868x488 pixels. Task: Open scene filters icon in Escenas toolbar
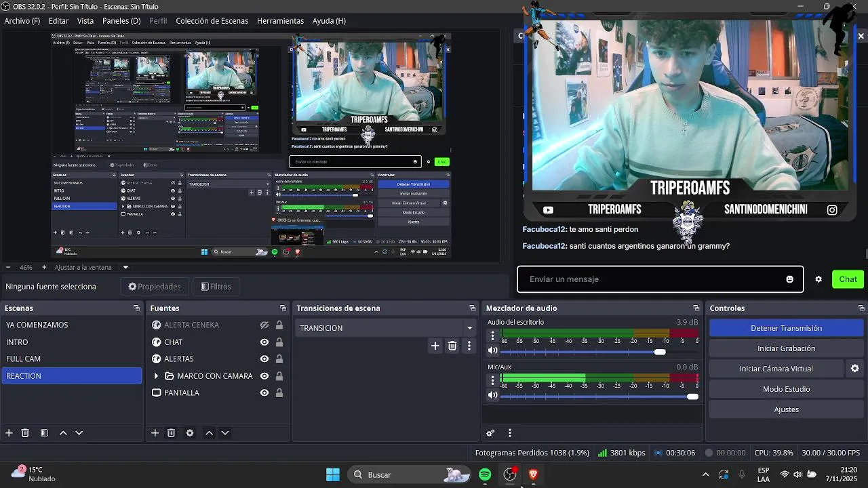44,433
